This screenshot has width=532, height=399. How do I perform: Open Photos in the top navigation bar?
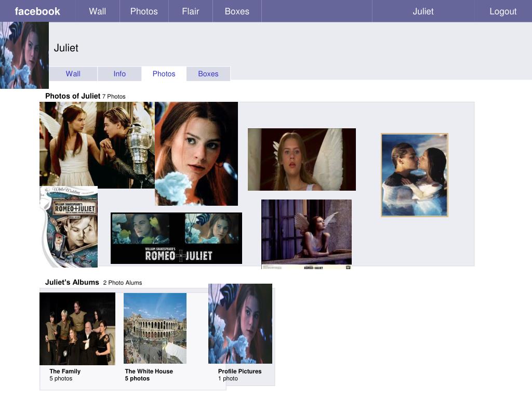pos(144,11)
